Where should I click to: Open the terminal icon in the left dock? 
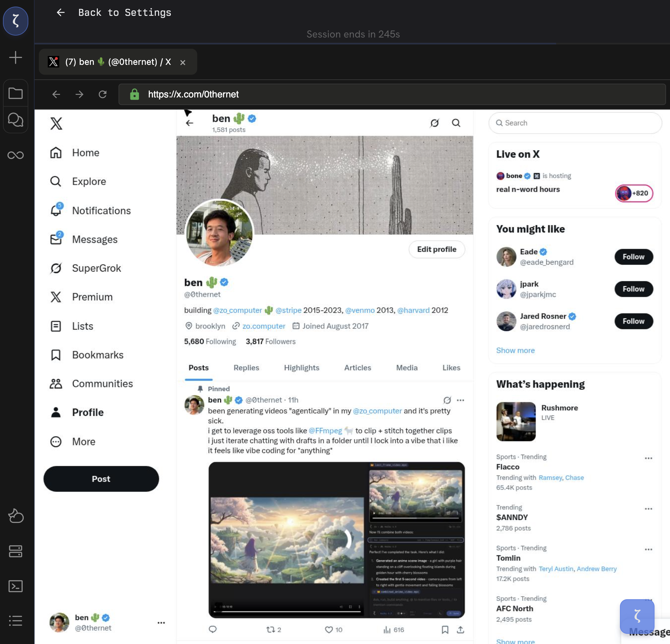point(15,586)
